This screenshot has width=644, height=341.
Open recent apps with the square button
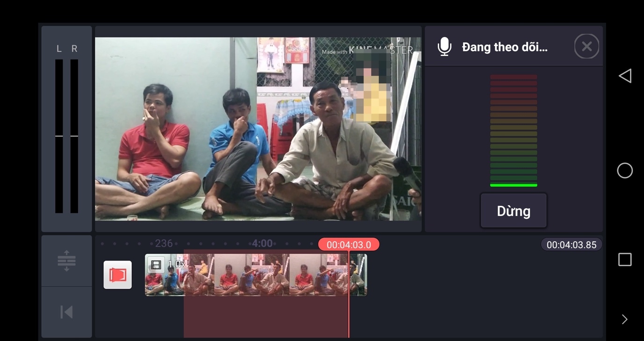(624, 260)
